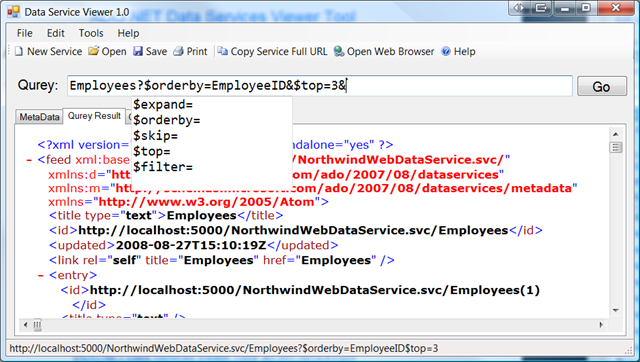Viewport: 640px width, 362px height.
Task: Click the horizontal scrollbar left arrow
Action: 25,325
